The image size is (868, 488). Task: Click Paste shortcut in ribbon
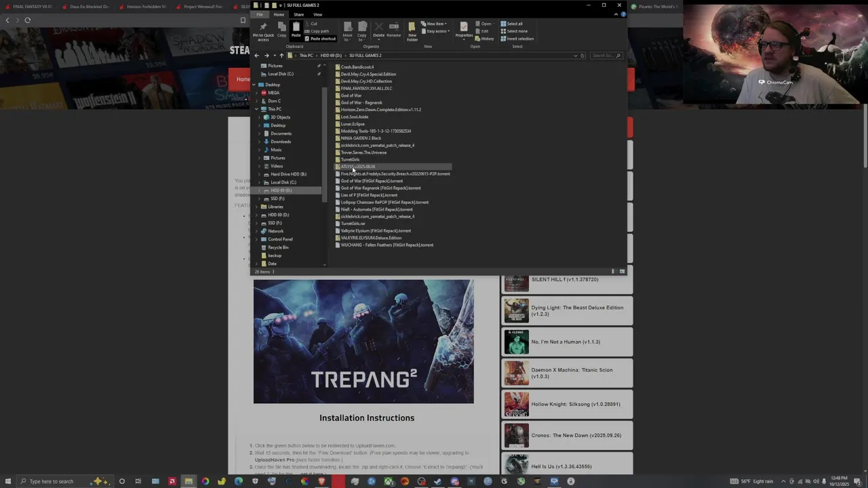click(x=321, y=39)
